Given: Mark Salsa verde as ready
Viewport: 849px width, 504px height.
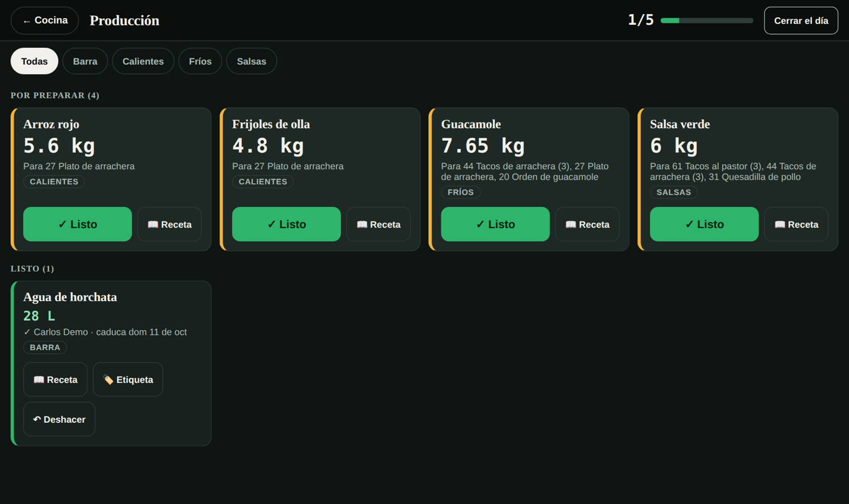Looking at the screenshot, I should [704, 224].
